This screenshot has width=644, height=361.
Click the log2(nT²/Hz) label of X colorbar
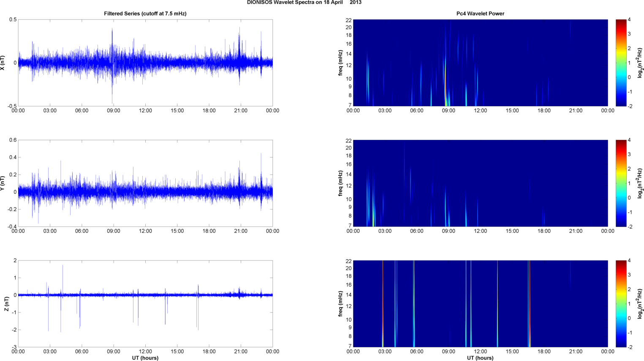640,63
